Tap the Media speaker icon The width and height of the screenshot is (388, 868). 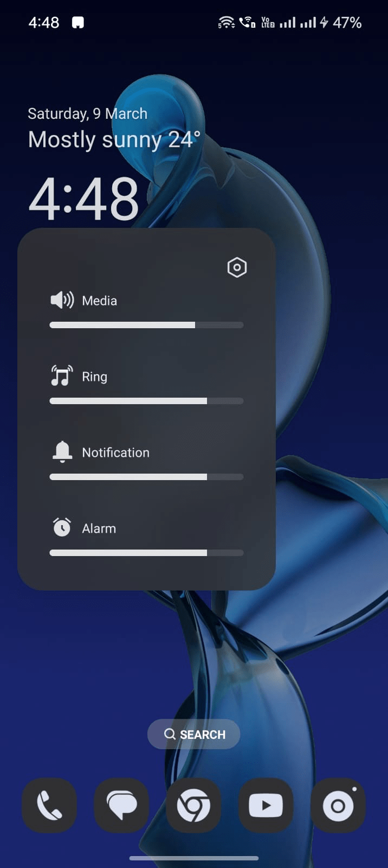click(62, 300)
